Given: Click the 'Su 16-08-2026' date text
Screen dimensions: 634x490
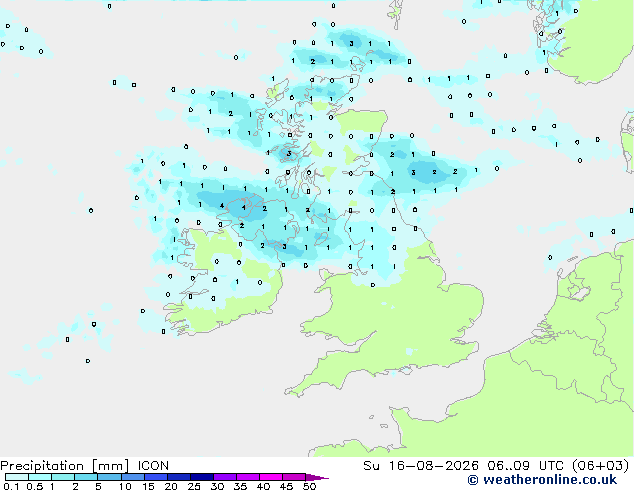Looking at the screenshot, I should (421, 466).
